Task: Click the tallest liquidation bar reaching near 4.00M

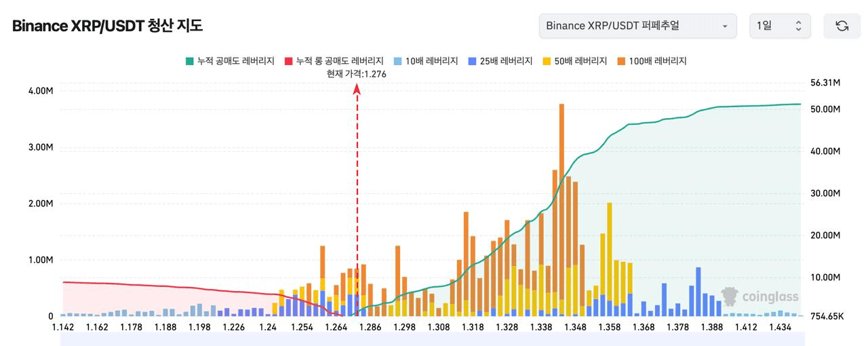Action: (561, 210)
